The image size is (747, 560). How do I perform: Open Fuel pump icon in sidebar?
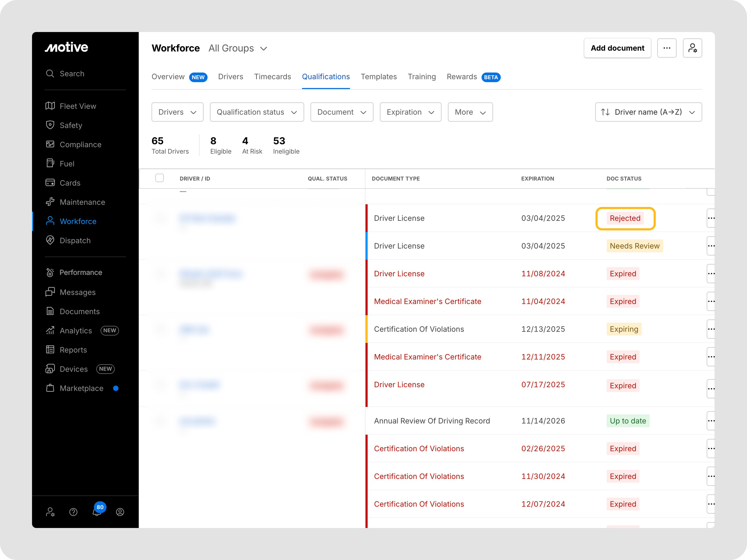click(50, 163)
